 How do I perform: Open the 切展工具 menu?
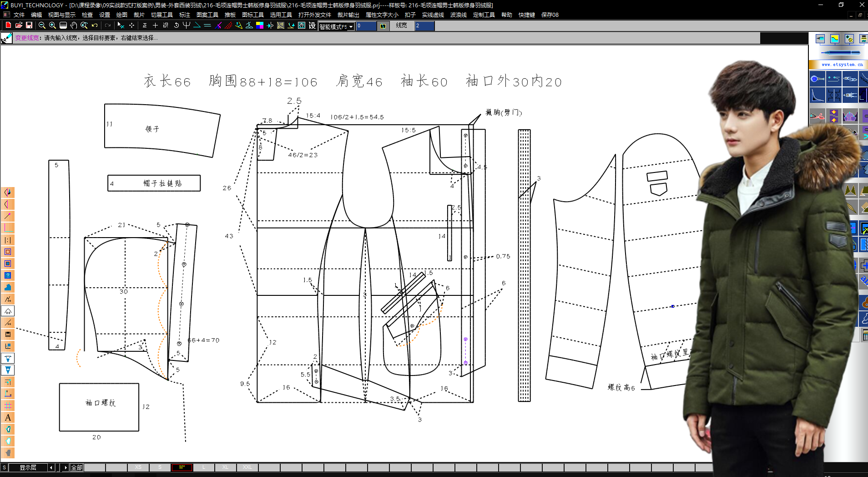pyautogui.click(x=162, y=15)
